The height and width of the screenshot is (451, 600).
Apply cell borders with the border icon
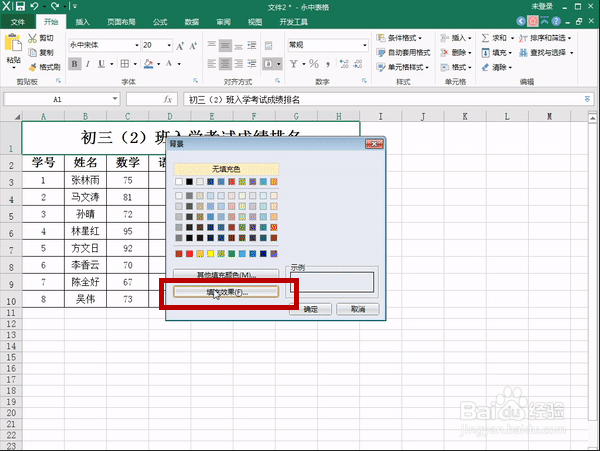tap(125, 64)
